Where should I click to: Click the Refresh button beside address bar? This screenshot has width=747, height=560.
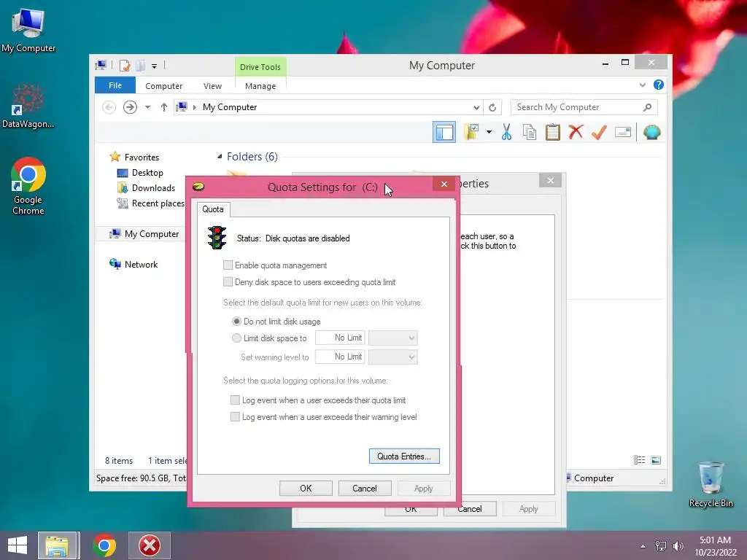point(492,107)
